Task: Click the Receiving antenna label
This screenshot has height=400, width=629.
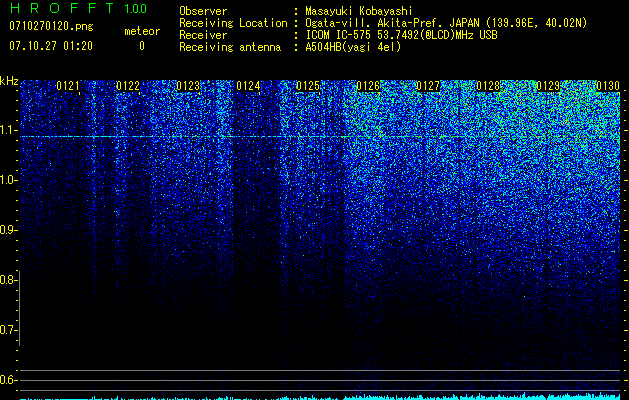Action: 230,47
